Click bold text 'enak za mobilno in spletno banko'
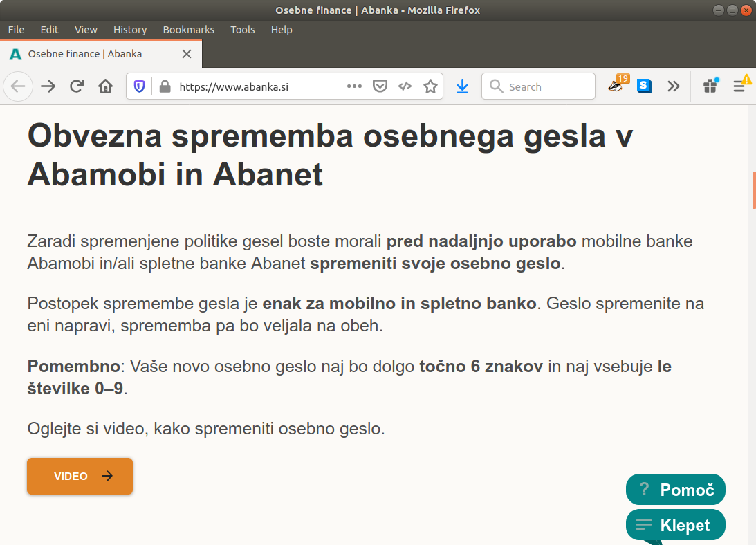Viewport: 756px width, 545px height. 399,304
